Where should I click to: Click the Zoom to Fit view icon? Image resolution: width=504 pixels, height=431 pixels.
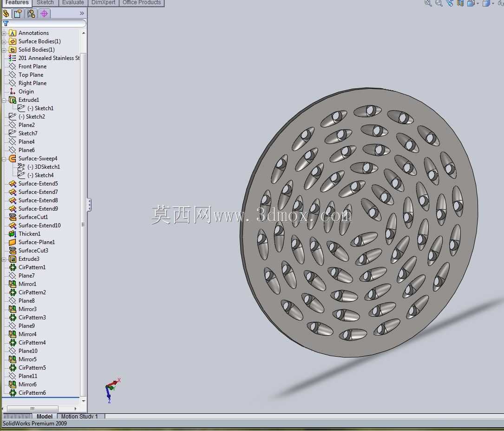pyautogui.click(x=428, y=3)
